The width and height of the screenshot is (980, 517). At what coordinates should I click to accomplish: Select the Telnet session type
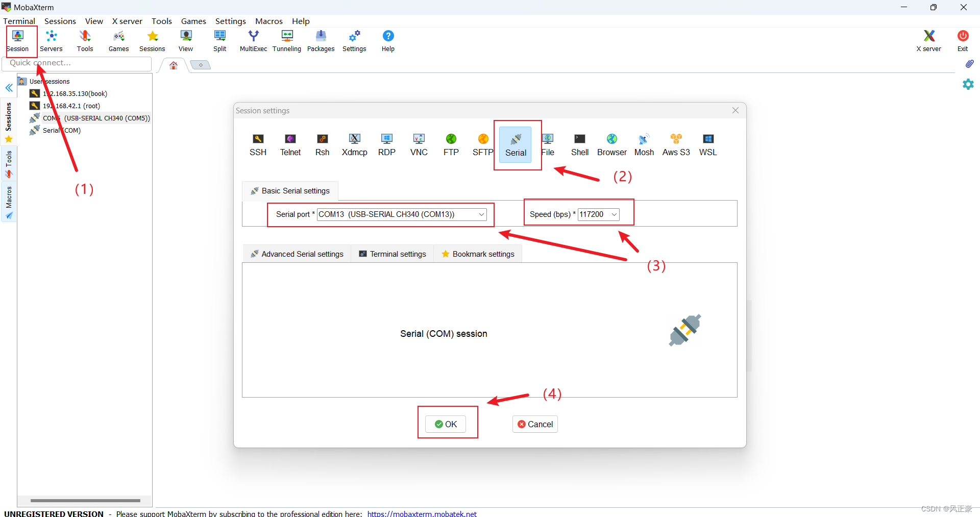click(290, 145)
